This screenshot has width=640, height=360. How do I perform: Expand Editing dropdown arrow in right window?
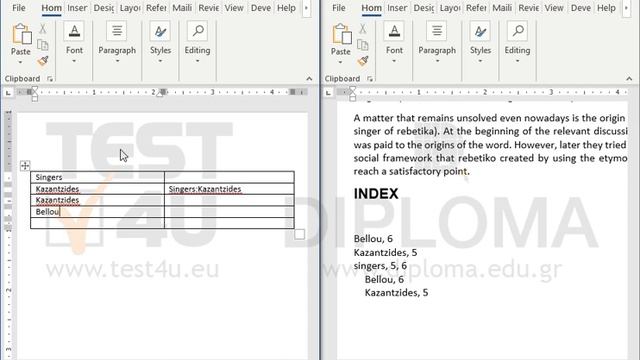pyautogui.click(x=518, y=61)
